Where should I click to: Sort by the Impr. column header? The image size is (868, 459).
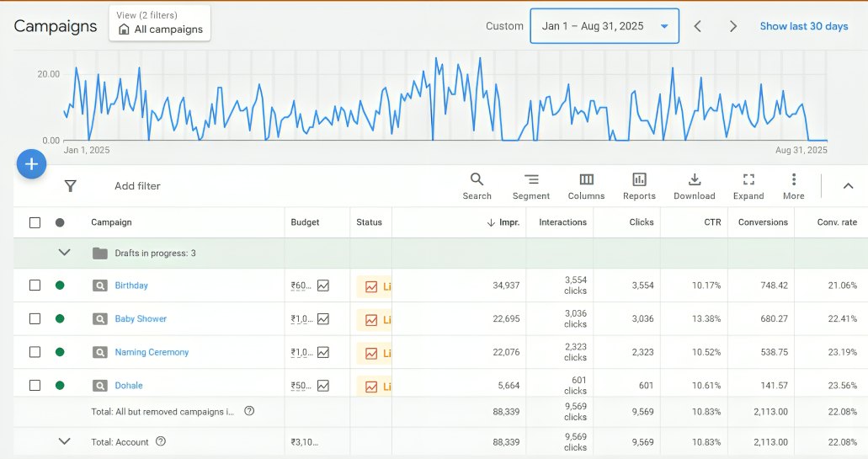coord(503,222)
